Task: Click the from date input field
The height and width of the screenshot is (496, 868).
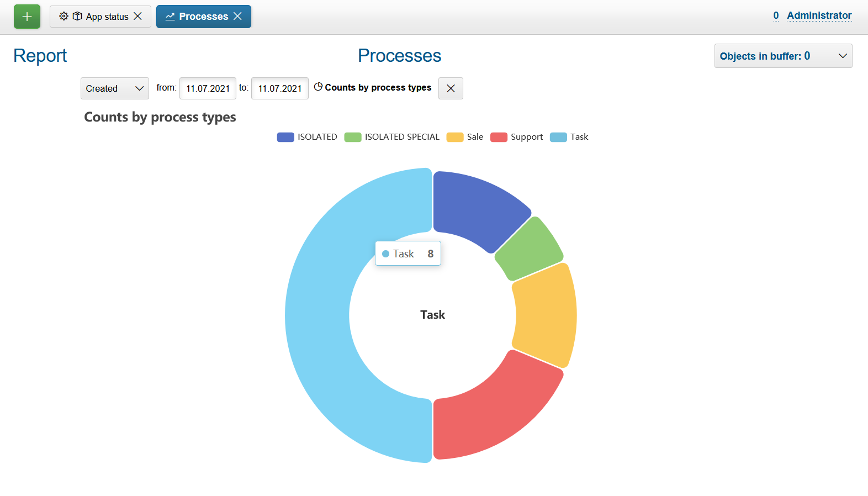Action: (208, 88)
